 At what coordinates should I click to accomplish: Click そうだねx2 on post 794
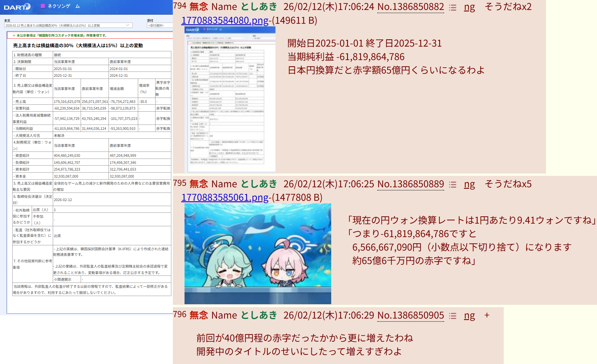508,7
